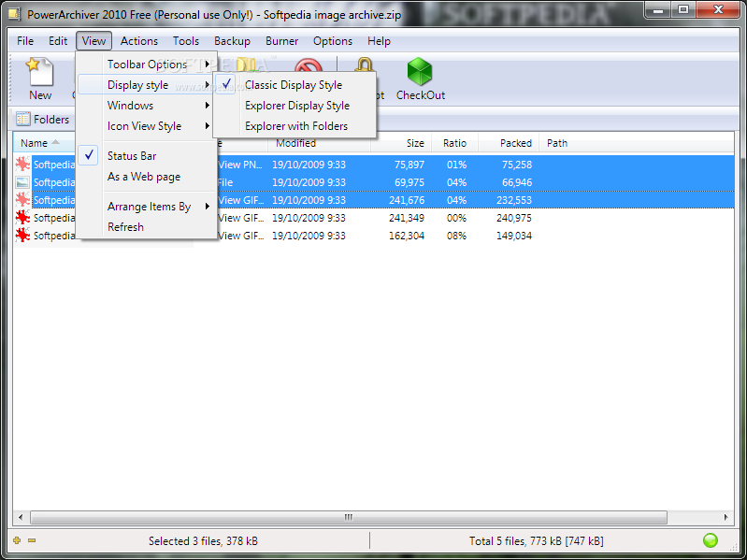Viewport: 747px width, 560px height.
Task: Click ratio value 01%
Action: pyautogui.click(x=456, y=165)
